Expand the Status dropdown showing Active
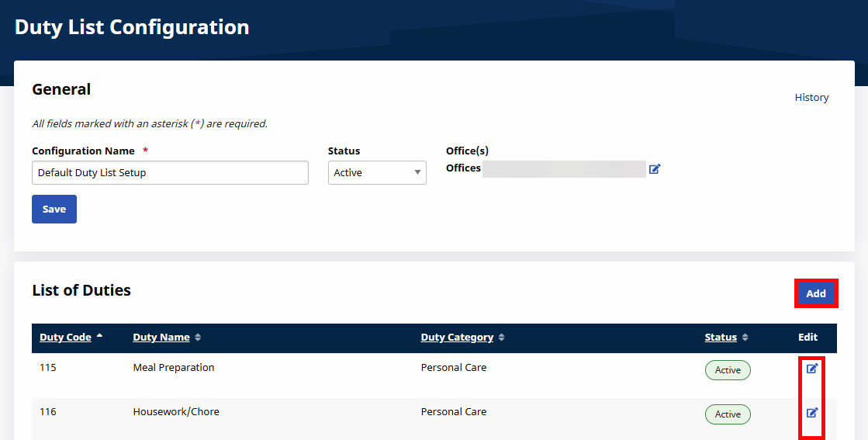 (377, 173)
